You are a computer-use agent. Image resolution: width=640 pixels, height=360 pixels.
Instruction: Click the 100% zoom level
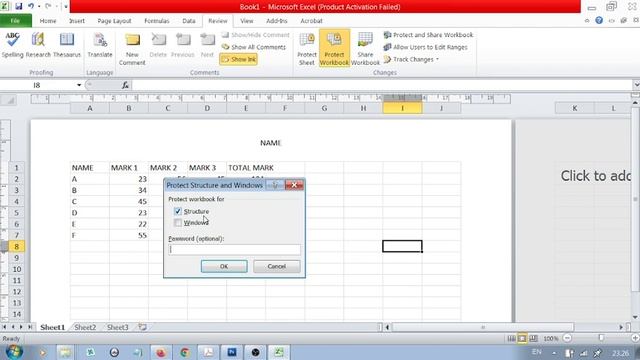click(x=551, y=338)
